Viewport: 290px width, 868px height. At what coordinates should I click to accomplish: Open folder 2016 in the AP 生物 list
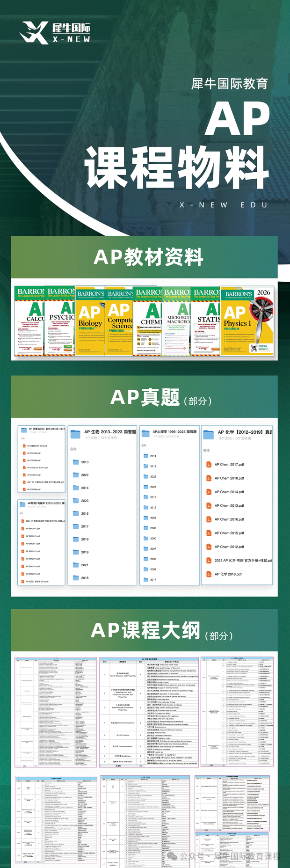[81, 578]
